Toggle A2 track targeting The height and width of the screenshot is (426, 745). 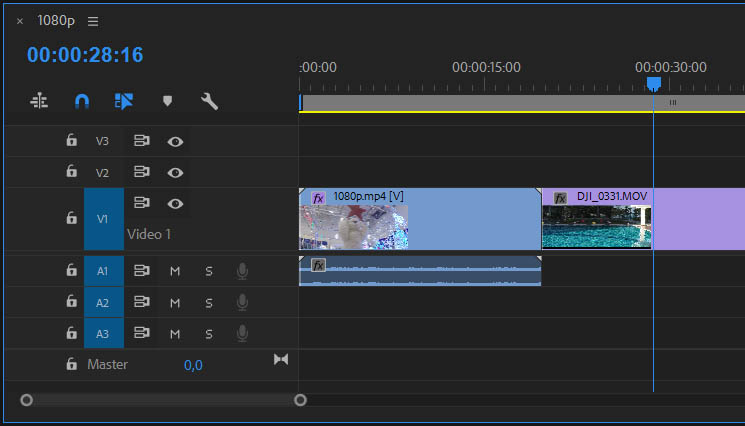[104, 303]
